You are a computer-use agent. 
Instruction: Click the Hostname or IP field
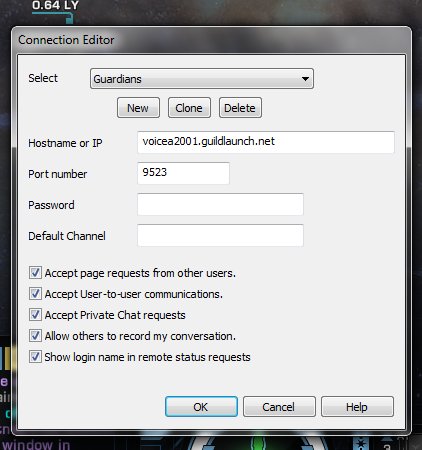[266, 142]
